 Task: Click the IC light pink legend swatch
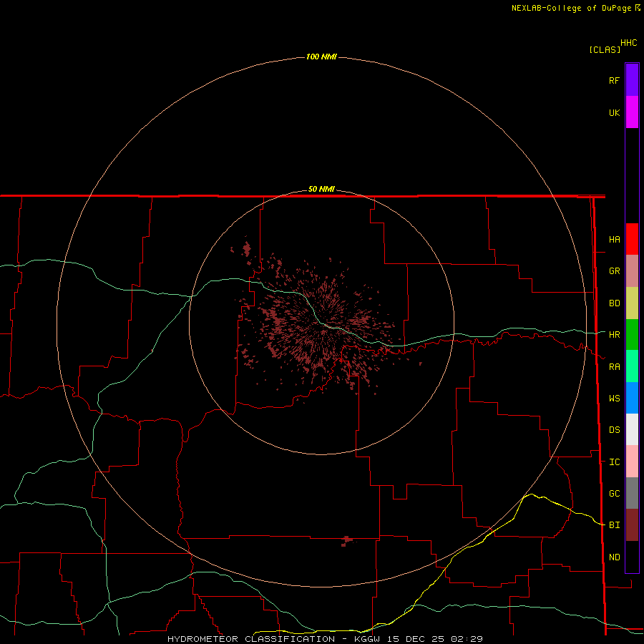632,462
